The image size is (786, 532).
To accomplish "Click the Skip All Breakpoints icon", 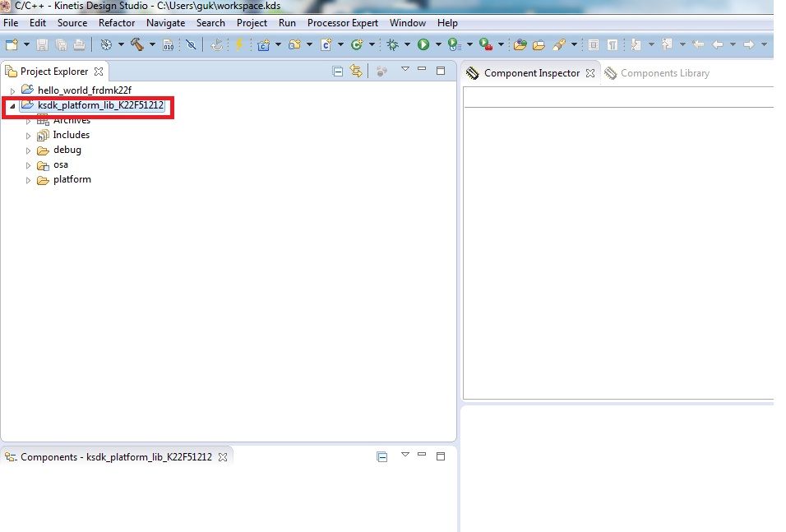I will point(191,44).
